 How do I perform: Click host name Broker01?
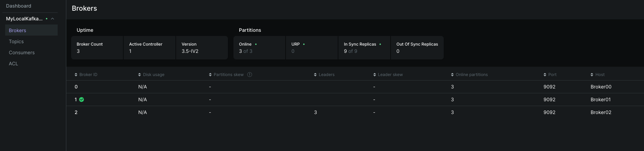tap(600, 100)
